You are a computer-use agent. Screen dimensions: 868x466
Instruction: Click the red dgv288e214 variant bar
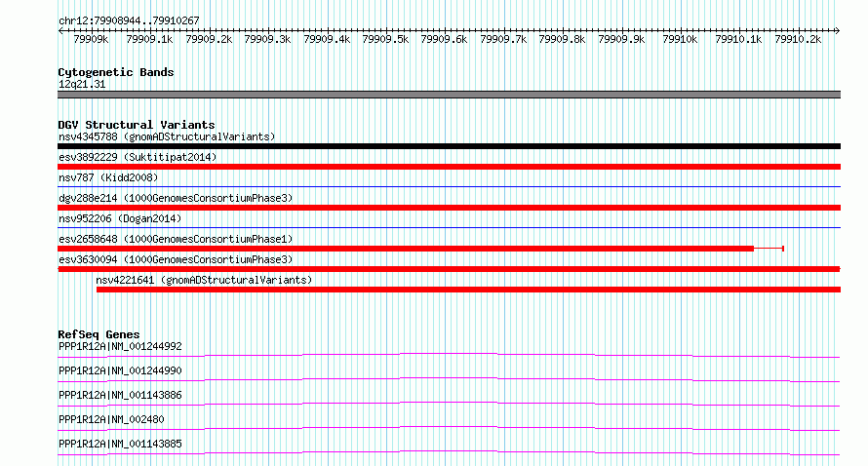pyautogui.click(x=449, y=208)
